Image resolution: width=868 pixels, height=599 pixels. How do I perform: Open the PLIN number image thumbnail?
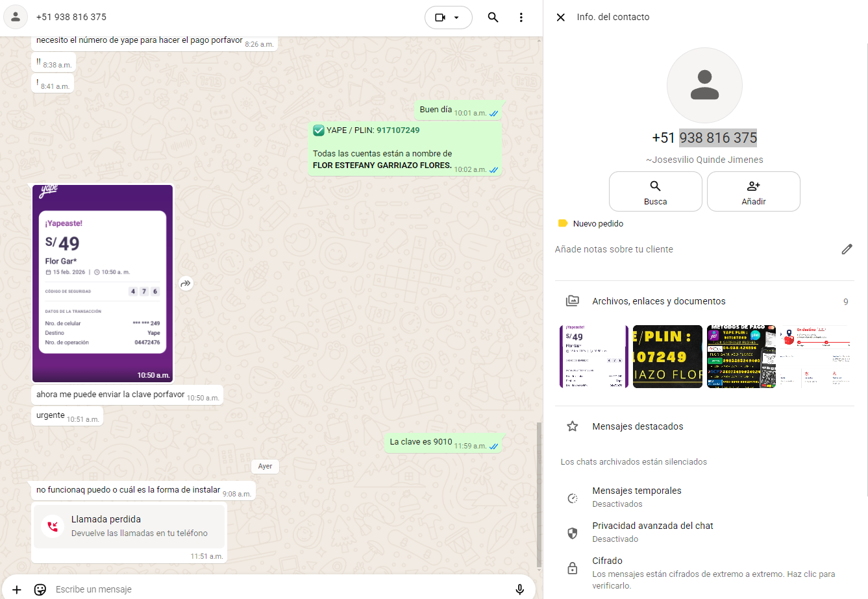click(667, 357)
